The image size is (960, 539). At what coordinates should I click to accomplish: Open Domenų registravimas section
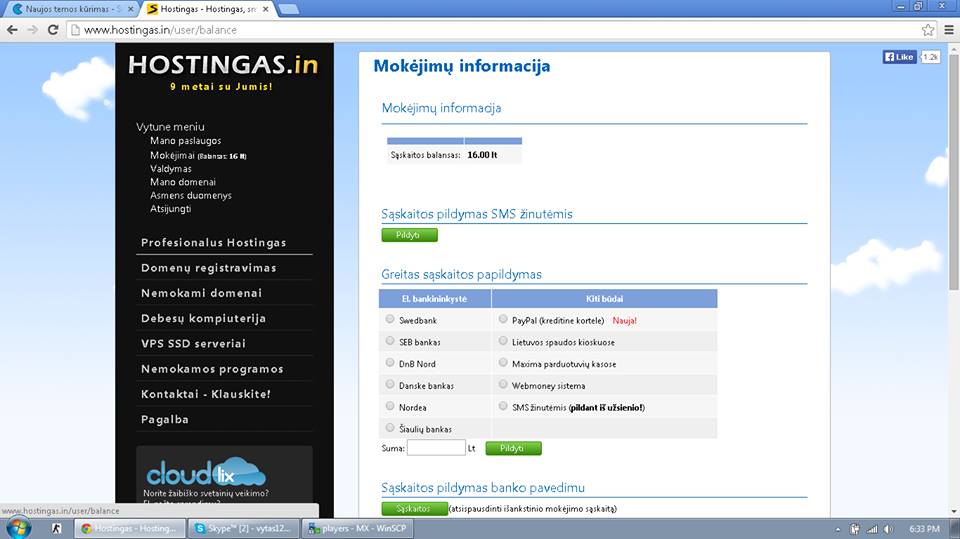209,268
